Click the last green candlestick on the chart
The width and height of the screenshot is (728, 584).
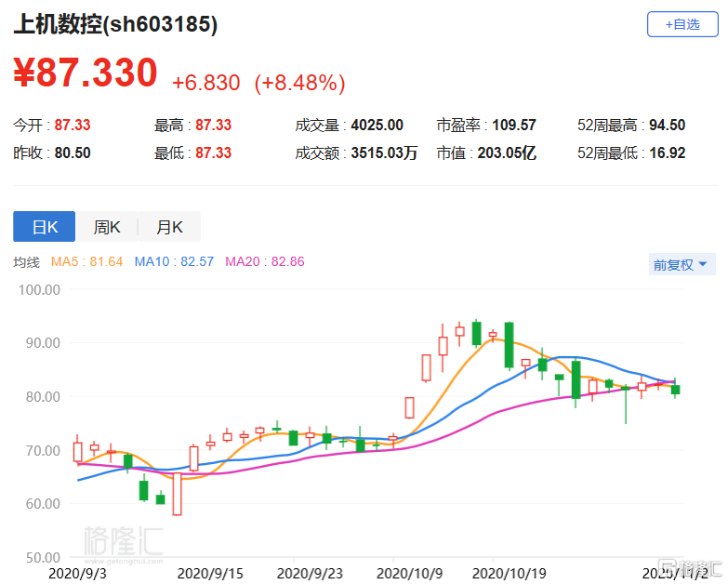pos(676,390)
